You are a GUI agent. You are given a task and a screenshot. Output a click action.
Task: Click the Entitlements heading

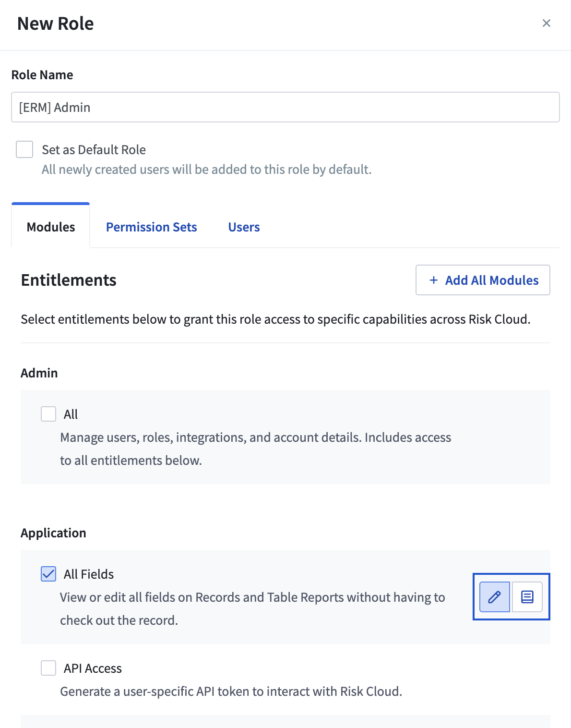click(x=69, y=280)
